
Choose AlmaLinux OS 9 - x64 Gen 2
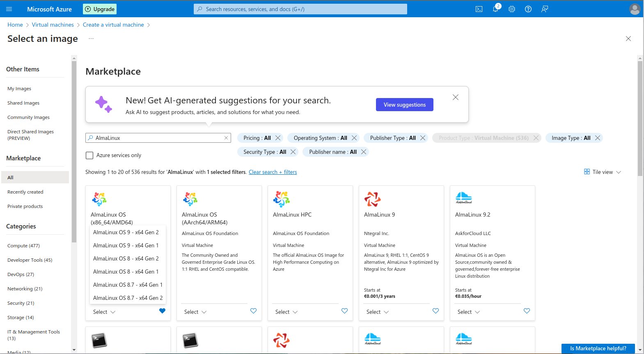coord(128,232)
